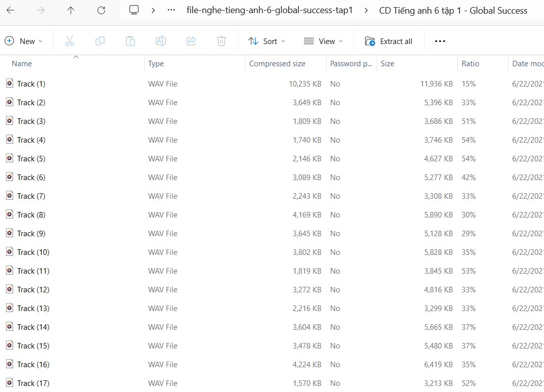Screen dimensions: 544x392
Task: Sort files by the Name column header
Action: point(22,63)
